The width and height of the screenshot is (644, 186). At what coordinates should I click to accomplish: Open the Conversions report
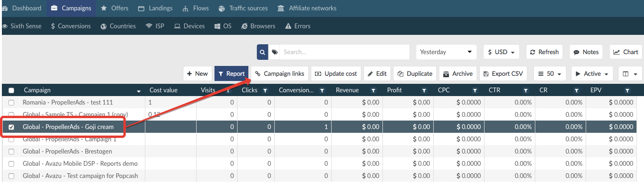coord(71,26)
